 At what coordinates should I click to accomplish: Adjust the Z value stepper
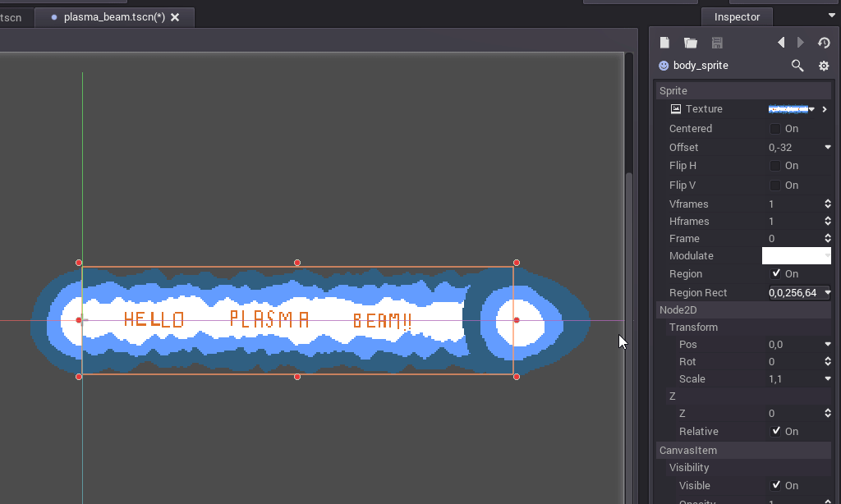coord(828,413)
